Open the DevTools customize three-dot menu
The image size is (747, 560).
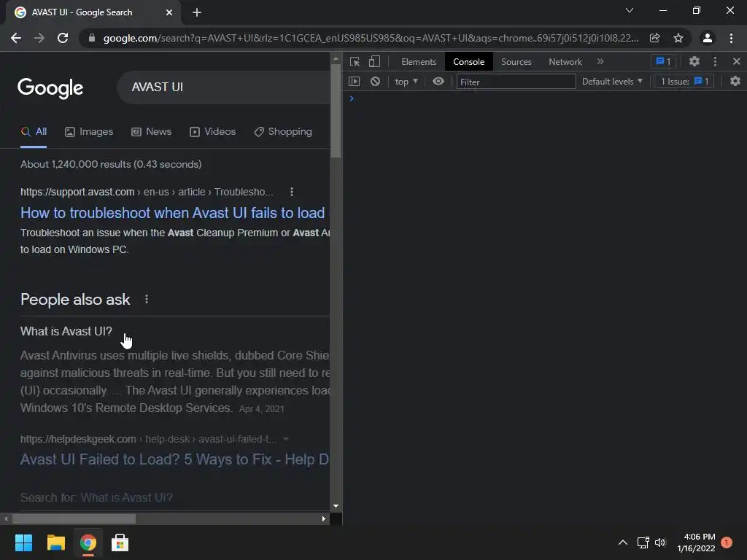click(715, 61)
